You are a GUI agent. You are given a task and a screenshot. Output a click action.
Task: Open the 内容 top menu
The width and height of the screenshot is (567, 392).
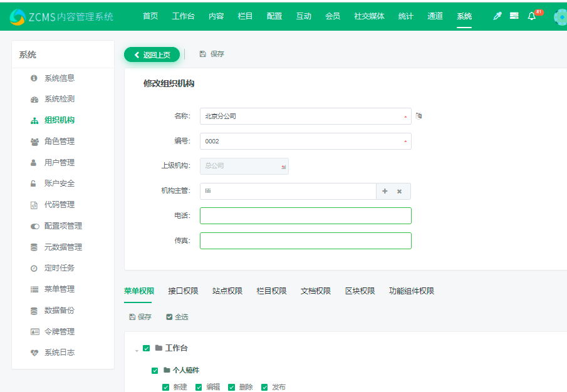click(216, 16)
